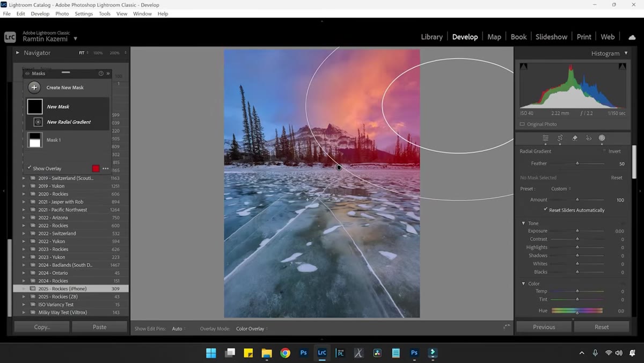Open Google Chrome from the taskbar
Viewport: 644px width, 363px height.
click(285, 353)
